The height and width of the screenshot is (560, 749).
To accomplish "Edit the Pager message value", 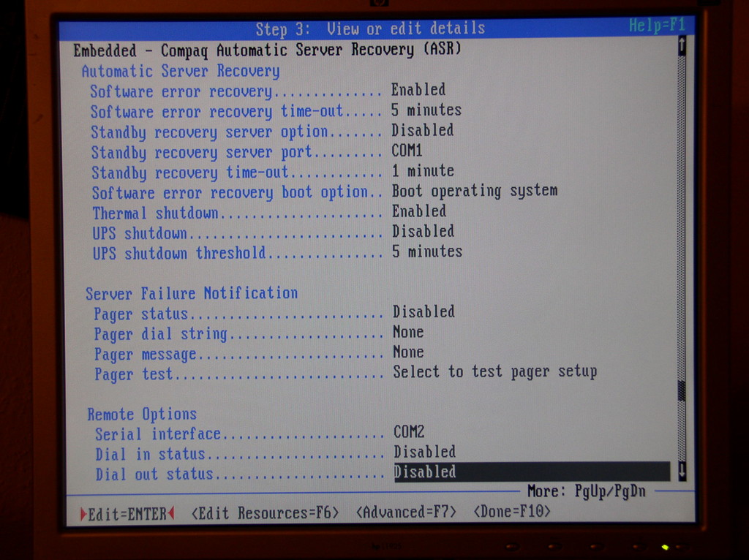I will click(408, 352).
